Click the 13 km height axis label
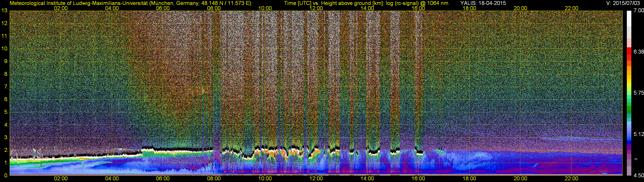Screen dimensions: 644x182 5,11
